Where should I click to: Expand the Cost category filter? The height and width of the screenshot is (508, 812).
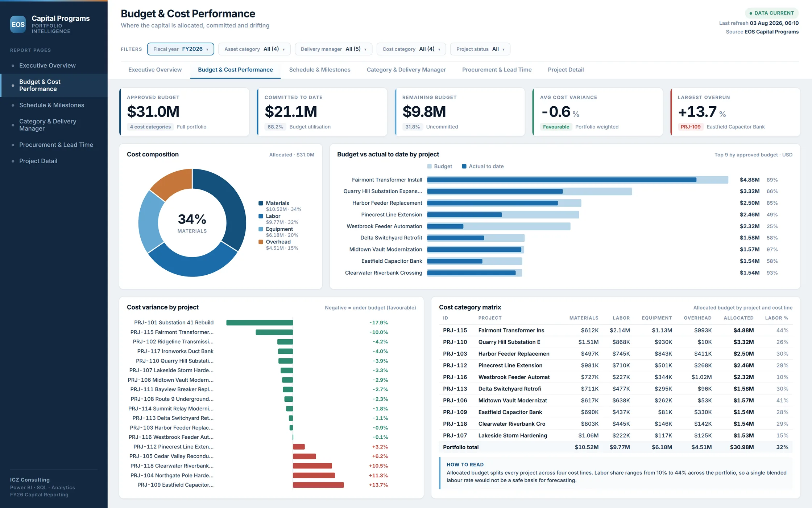pyautogui.click(x=411, y=49)
